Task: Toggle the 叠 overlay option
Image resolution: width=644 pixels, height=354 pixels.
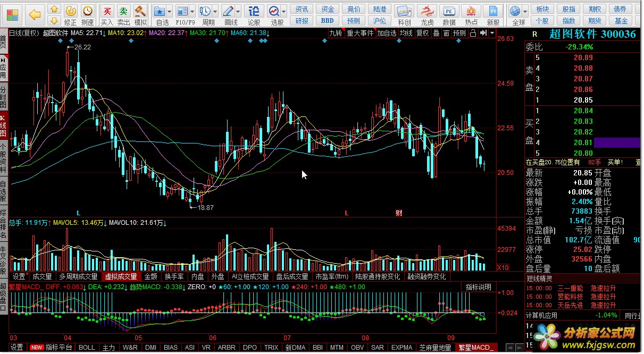Action: point(436,33)
